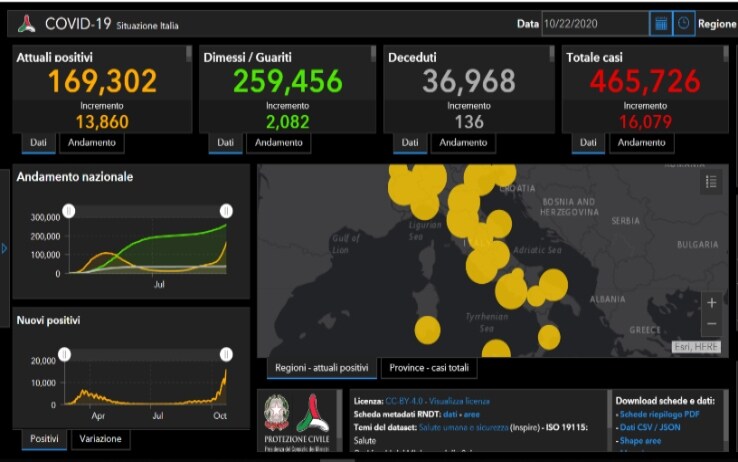This screenshot has height=462, width=738.
Task: Switch Attuali positivi card to Andamento tab
Action: coord(91,143)
